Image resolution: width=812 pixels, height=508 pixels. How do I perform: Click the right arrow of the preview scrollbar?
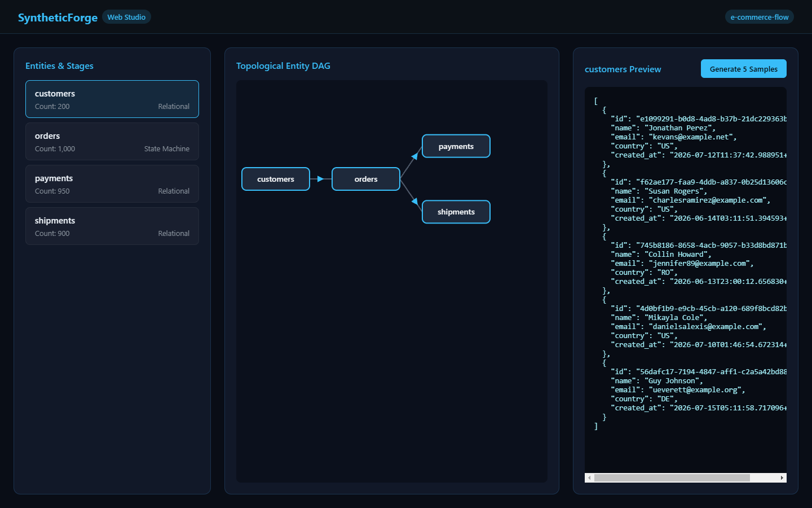tap(782, 478)
